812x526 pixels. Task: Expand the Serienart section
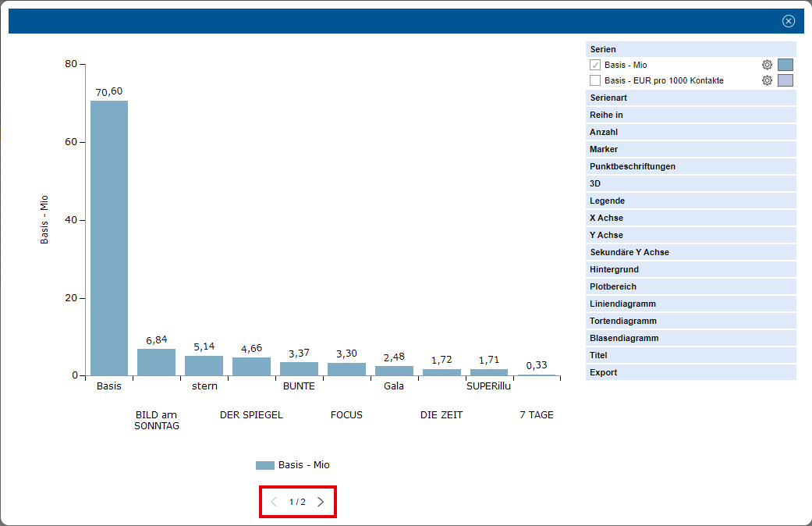(690, 98)
